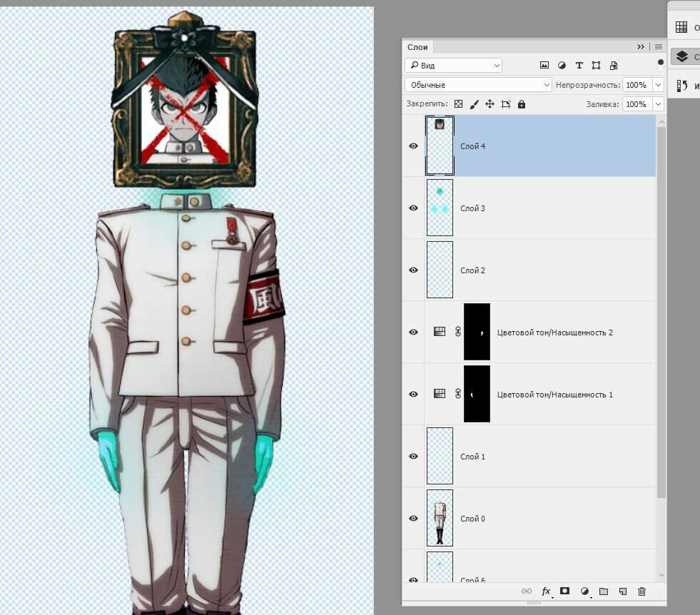
Task: Delete the selected layer with trash
Action: (x=642, y=591)
